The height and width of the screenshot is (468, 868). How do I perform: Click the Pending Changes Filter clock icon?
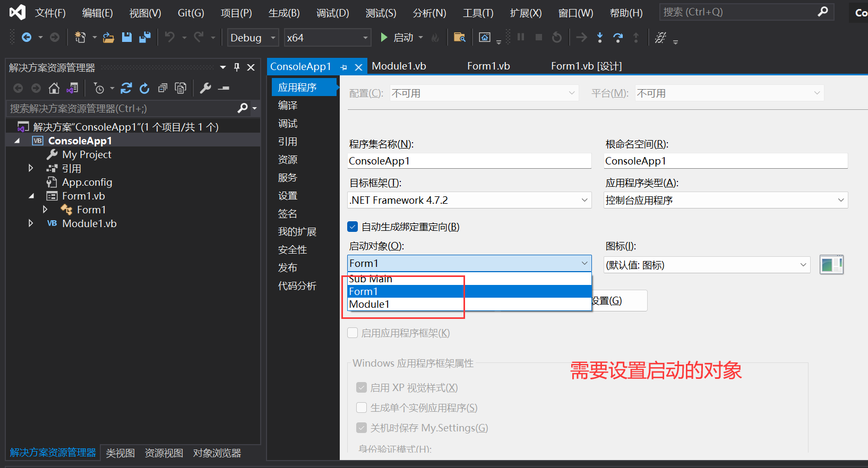[x=99, y=88]
